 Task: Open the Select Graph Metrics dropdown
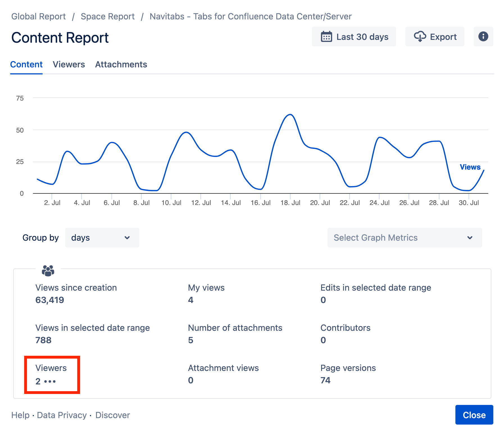pos(404,238)
